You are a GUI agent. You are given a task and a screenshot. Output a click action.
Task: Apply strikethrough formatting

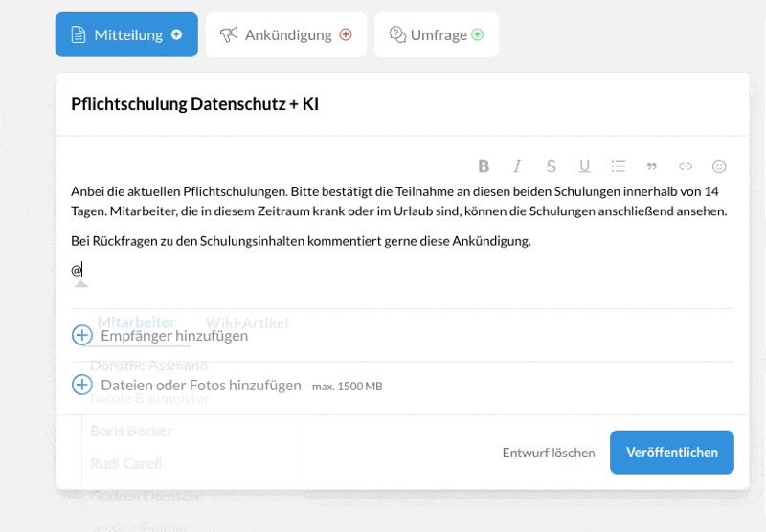click(x=551, y=166)
